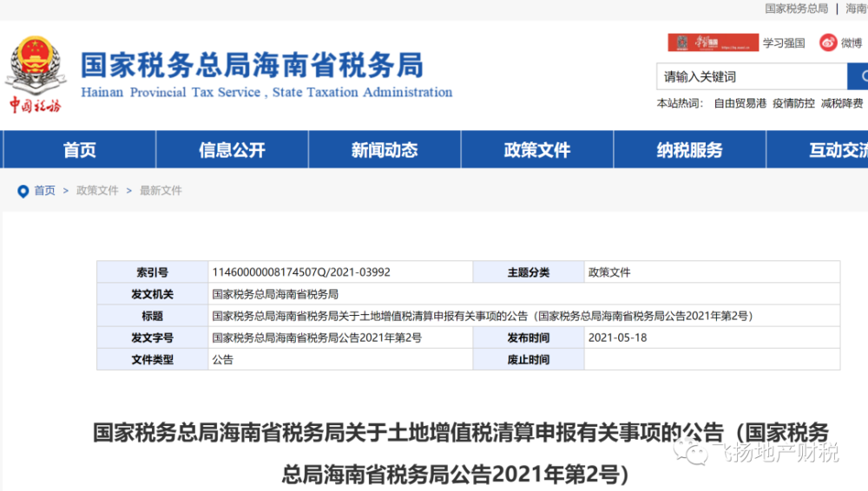Select 新闻动态 in the navigation bar

(385, 150)
